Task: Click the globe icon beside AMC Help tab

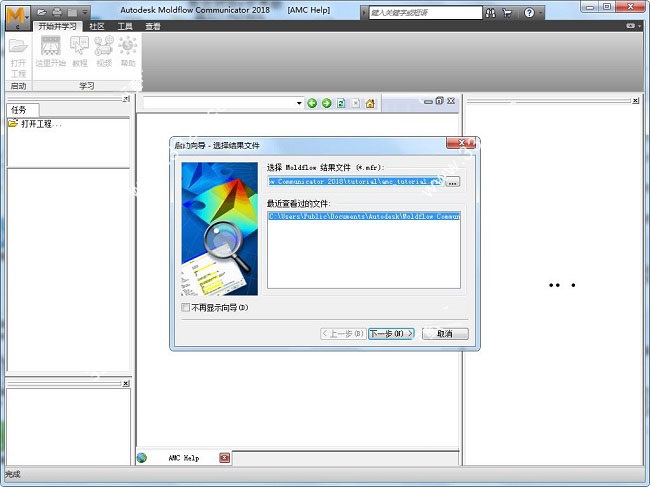Action: [142, 458]
